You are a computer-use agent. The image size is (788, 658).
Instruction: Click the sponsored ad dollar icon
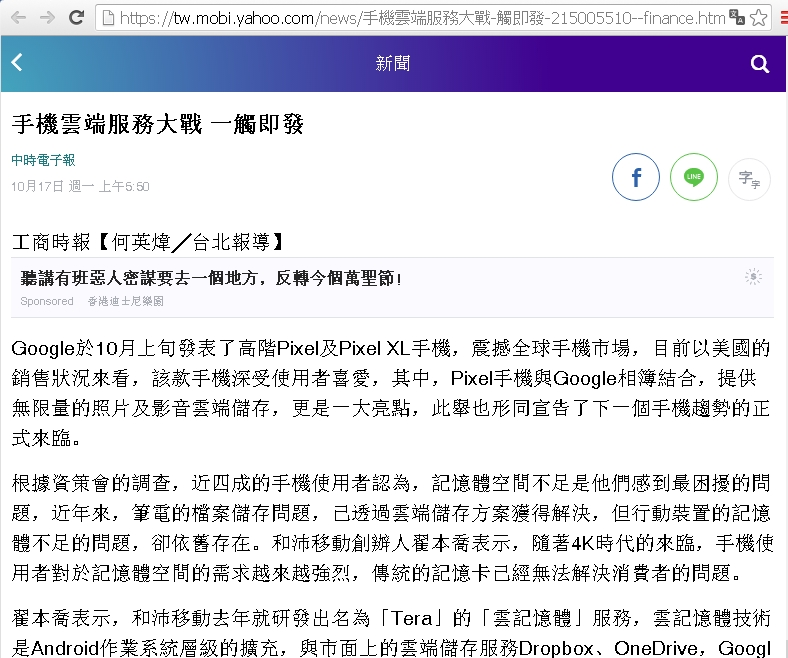coord(753,277)
